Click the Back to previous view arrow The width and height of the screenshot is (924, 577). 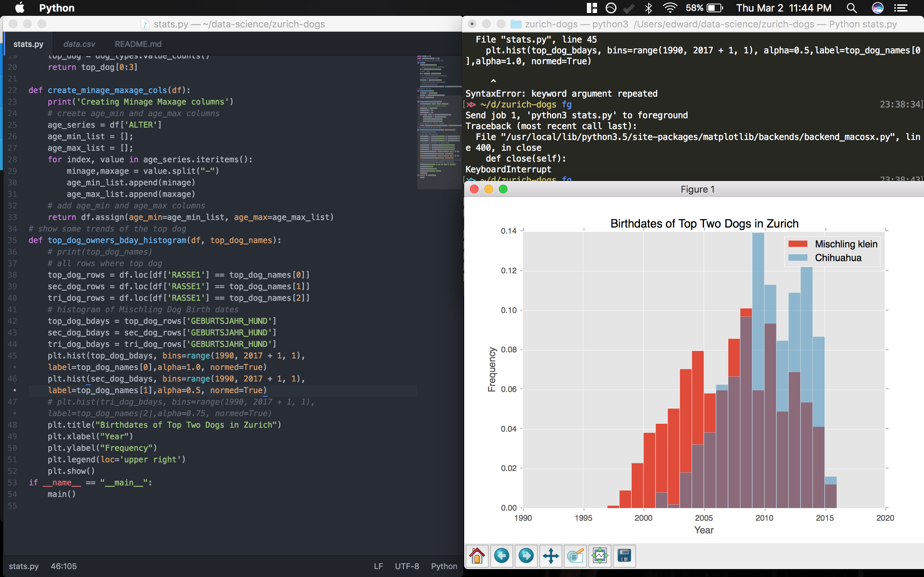[x=501, y=556]
